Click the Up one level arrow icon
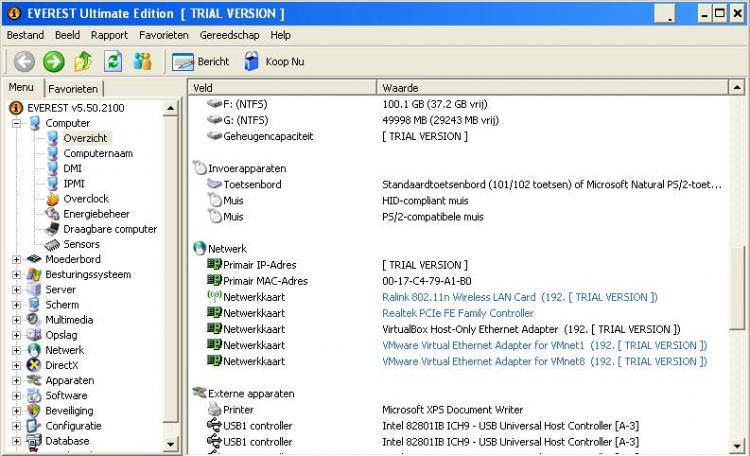The height and width of the screenshot is (456, 750). 83,62
